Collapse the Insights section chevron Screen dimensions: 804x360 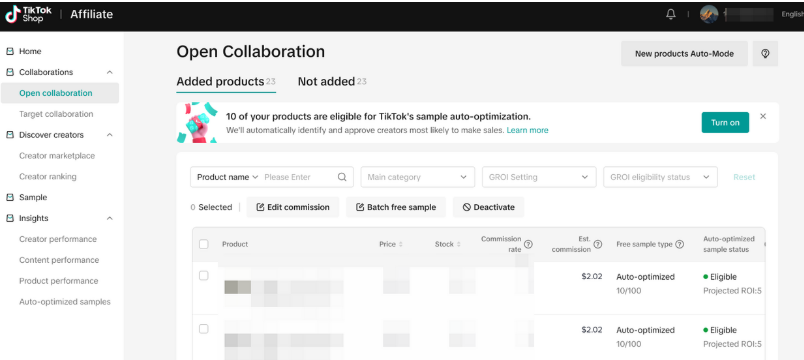pyautogui.click(x=110, y=218)
